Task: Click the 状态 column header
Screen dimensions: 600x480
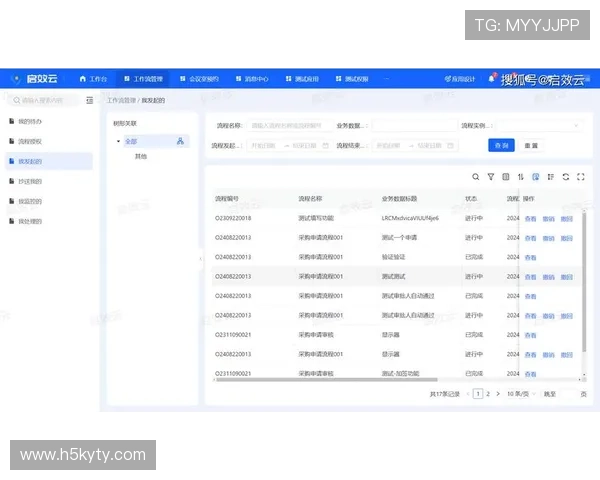Action: pyautogui.click(x=471, y=199)
